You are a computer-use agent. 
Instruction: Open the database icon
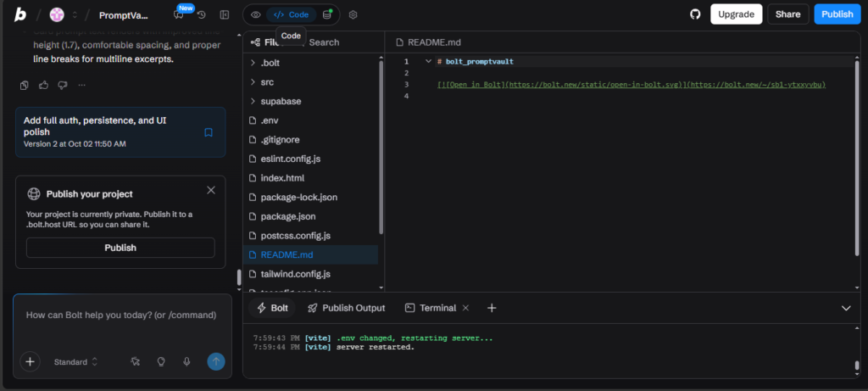pos(327,15)
